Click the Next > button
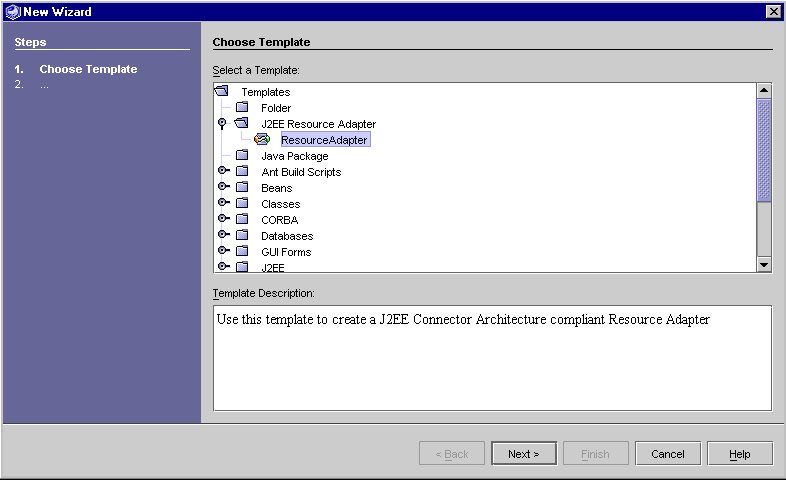Screen dimensions: 786x480 click(x=524, y=453)
